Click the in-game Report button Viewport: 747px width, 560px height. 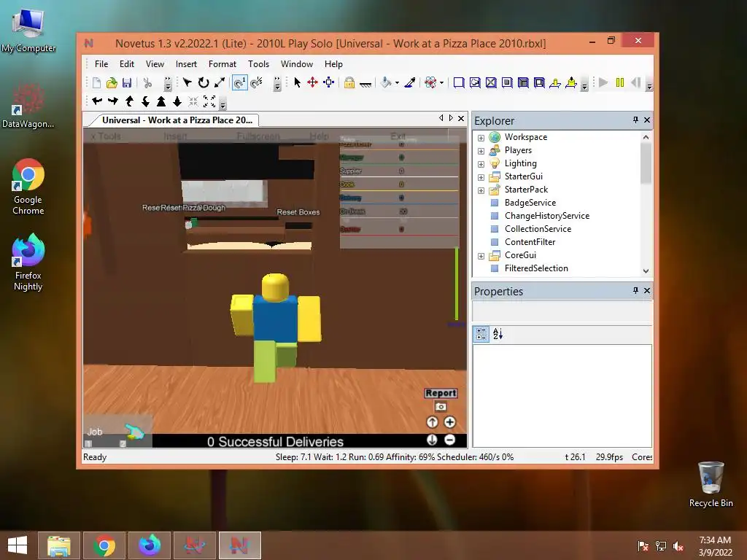click(x=441, y=393)
